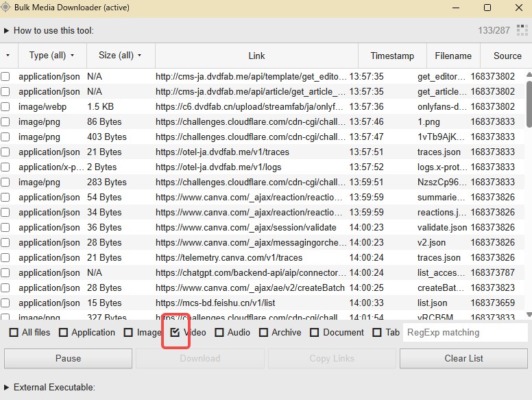Click the Pause button
Viewport: 532px width, 400px height.
(68, 359)
